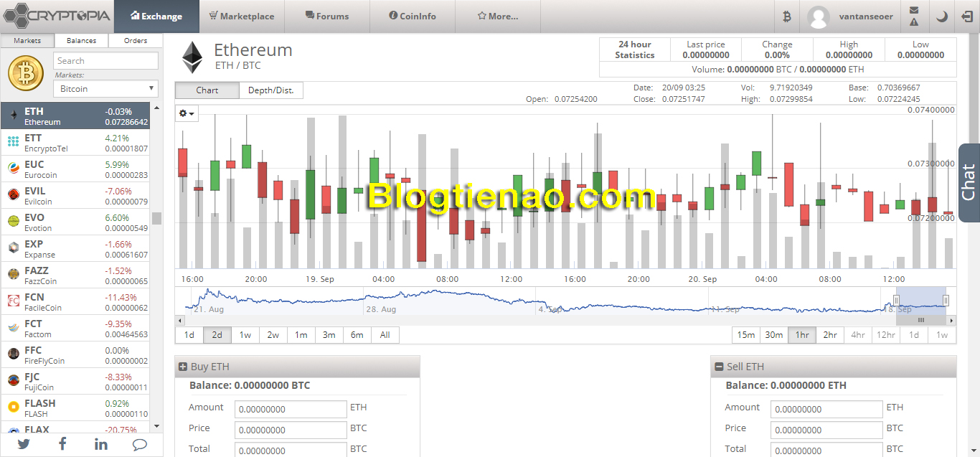
Task: Focus the Buy ETH Amount field
Action: point(292,409)
